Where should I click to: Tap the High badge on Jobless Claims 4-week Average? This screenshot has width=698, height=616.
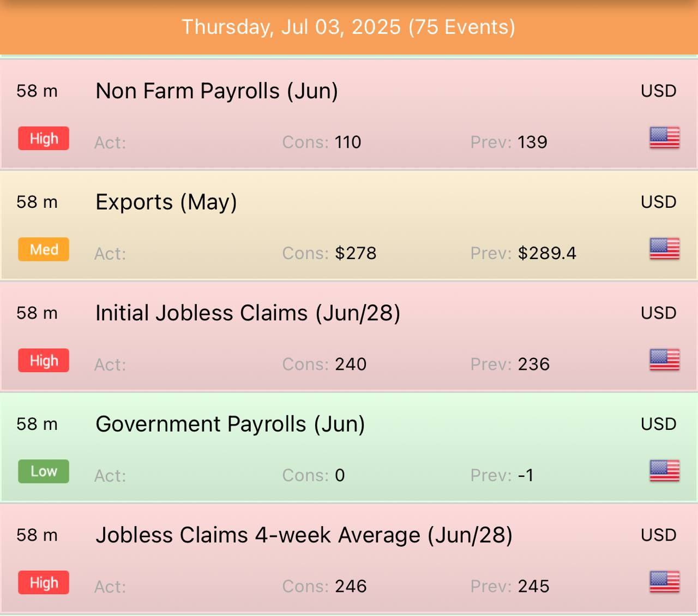click(x=44, y=582)
